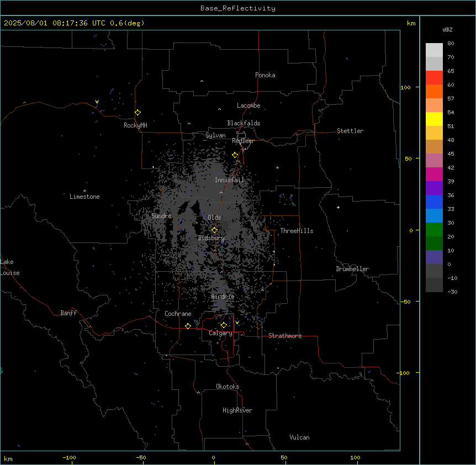Select the light blue 30-33 dBZ swatch

(x=434, y=215)
